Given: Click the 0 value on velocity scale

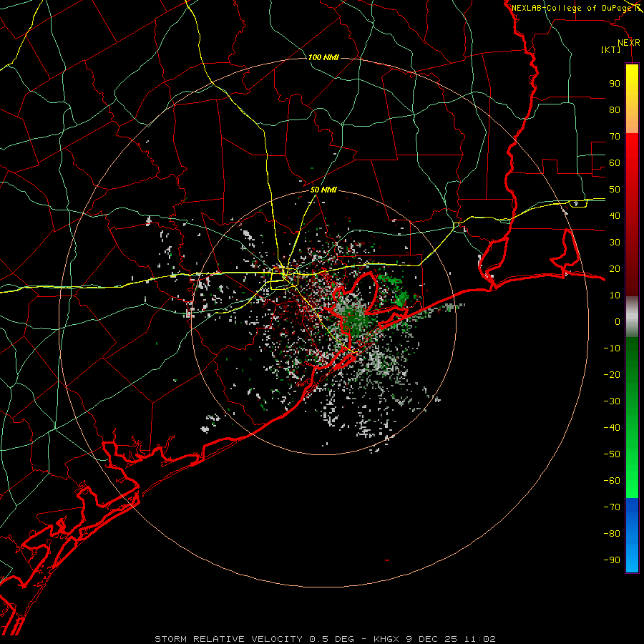Looking at the screenshot, I should pos(618,321).
